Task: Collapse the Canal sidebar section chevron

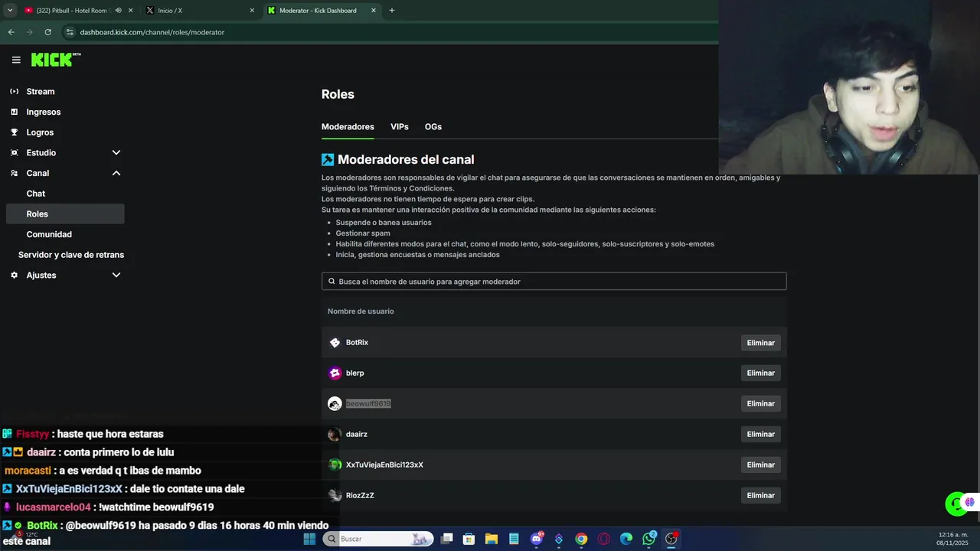Action: click(116, 173)
